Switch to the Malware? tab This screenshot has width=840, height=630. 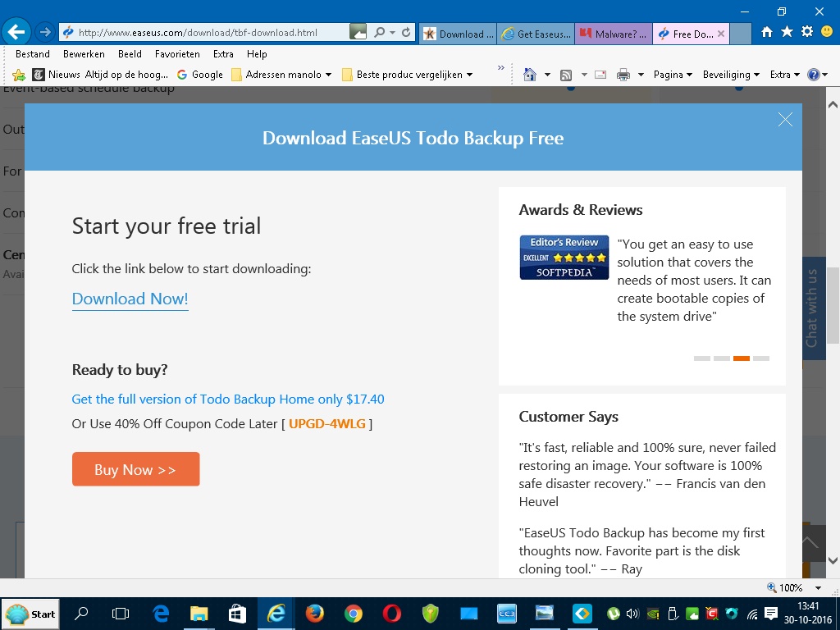coord(614,34)
